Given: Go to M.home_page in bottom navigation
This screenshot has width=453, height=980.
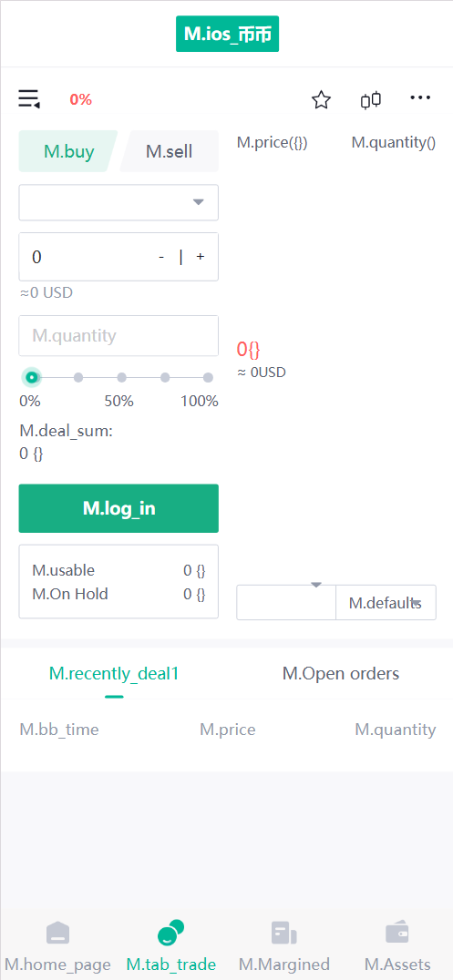Looking at the screenshot, I should coord(57,945).
